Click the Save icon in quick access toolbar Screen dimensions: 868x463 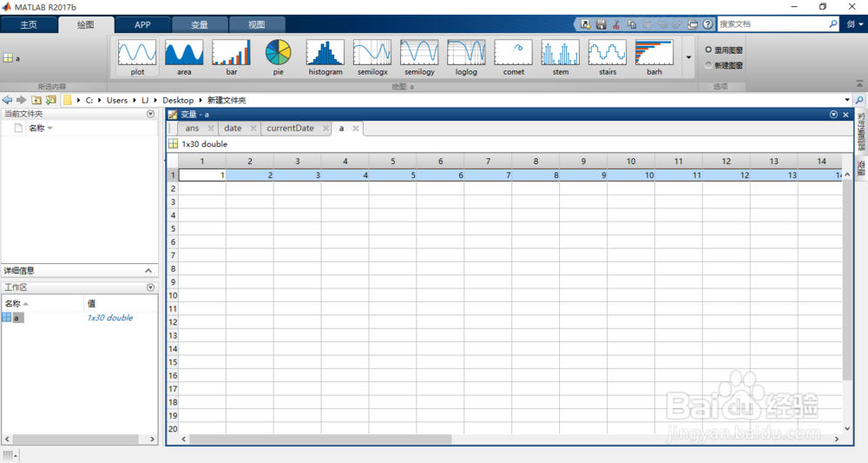coord(601,24)
